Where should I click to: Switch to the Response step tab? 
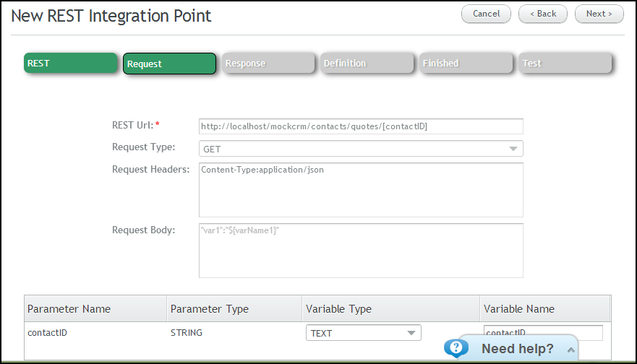pyautogui.click(x=268, y=64)
